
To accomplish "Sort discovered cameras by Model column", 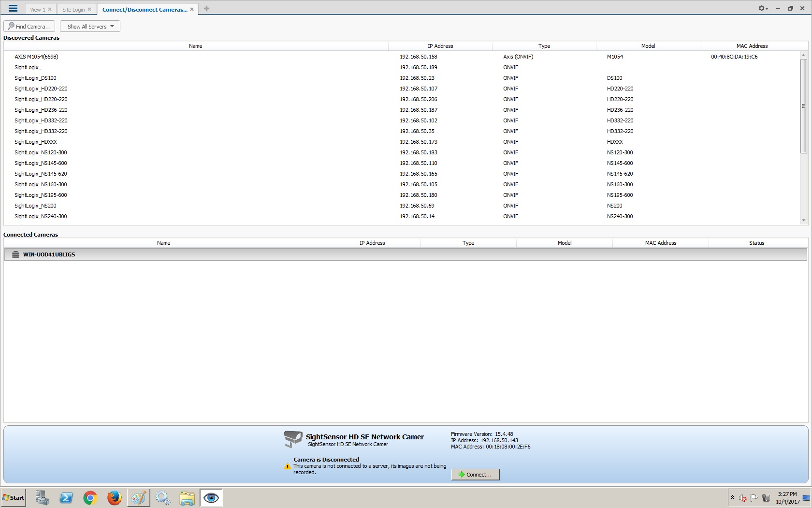I will click(648, 46).
